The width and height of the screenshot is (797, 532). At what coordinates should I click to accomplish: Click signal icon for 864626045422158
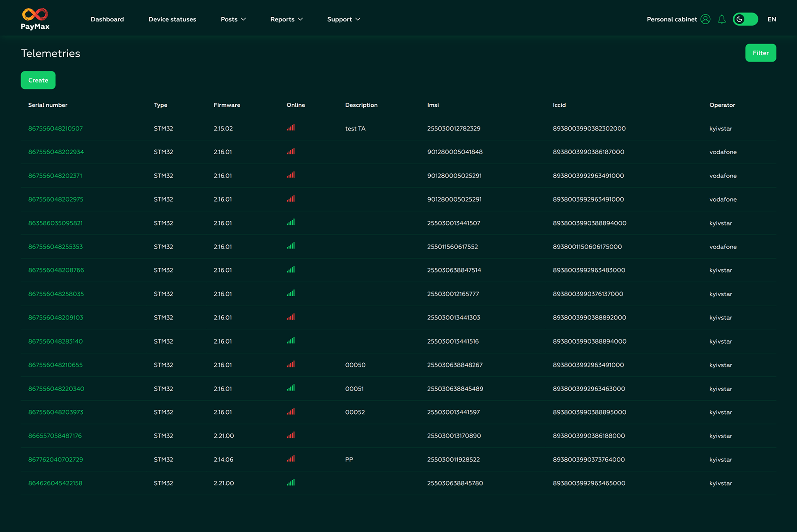(x=291, y=482)
